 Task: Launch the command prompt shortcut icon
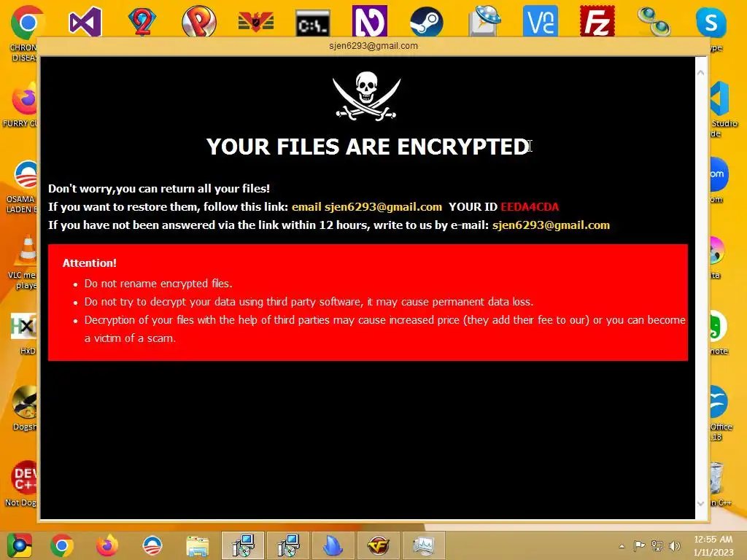312,23
